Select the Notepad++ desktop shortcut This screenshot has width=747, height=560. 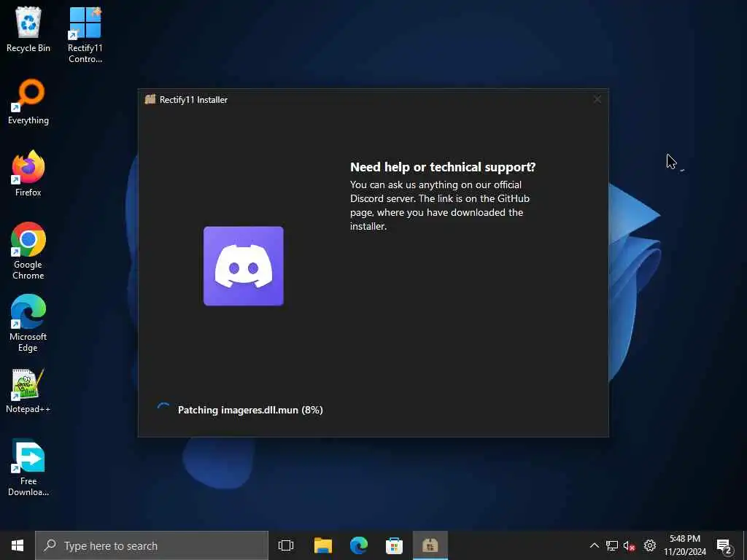coord(28,391)
